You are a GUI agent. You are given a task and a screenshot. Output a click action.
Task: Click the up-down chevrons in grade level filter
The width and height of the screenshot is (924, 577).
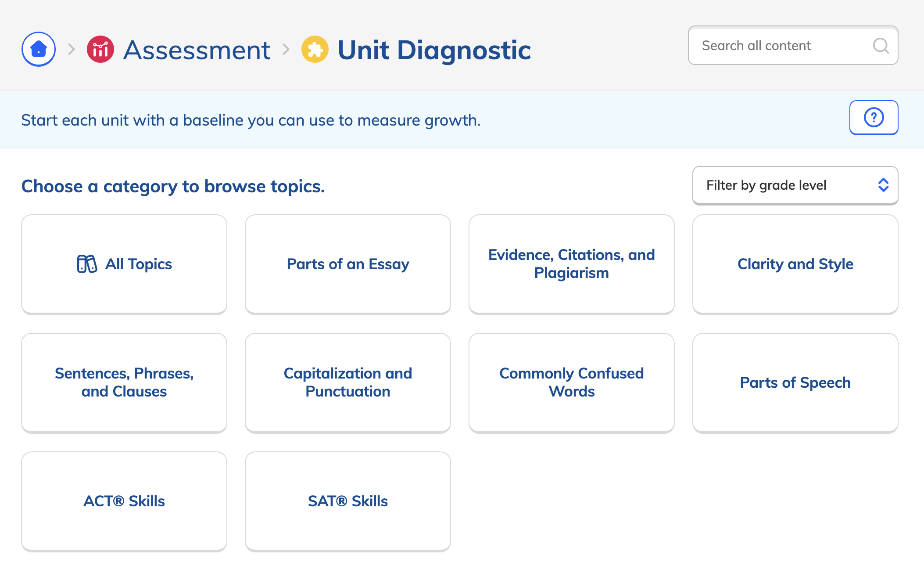click(x=883, y=185)
